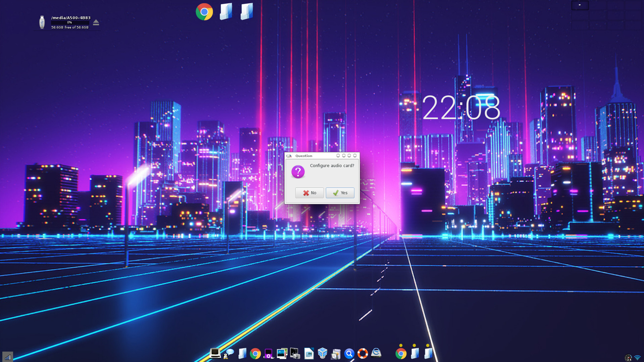Image resolution: width=644 pixels, height=362 pixels.
Task: Open the orange lifebuoy help icon
Action: [x=362, y=353]
